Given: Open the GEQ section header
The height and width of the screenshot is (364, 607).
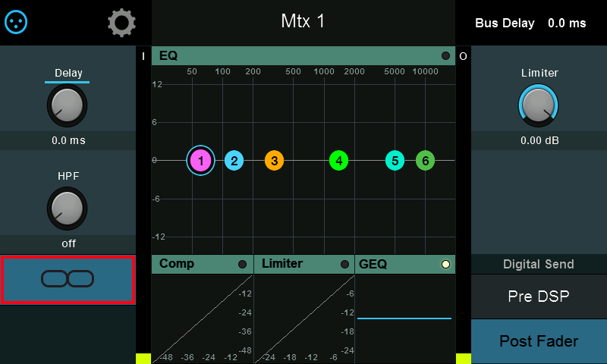Looking at the screenshot, I should click(405, 264).
